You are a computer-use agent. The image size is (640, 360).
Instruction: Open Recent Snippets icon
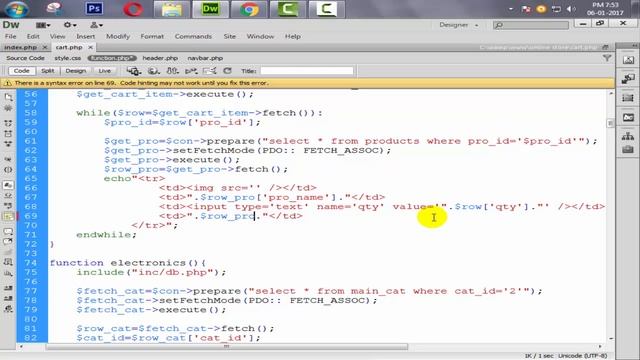pyautogui.click(x=8, y=262)
